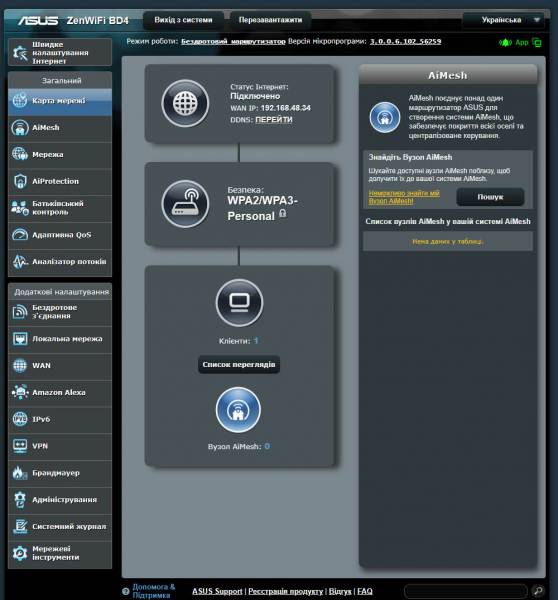Click the internet status globe icon
The image size is (558, 600).
coord(185,103)
